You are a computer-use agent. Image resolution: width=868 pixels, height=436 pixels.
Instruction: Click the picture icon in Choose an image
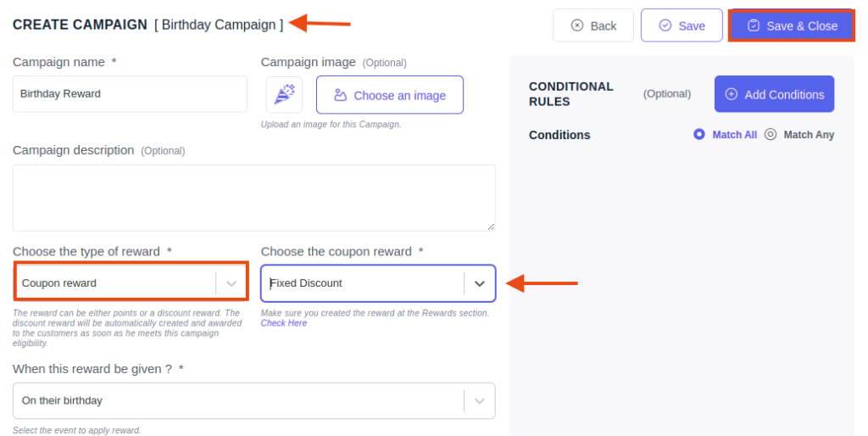tap(341, 95)
